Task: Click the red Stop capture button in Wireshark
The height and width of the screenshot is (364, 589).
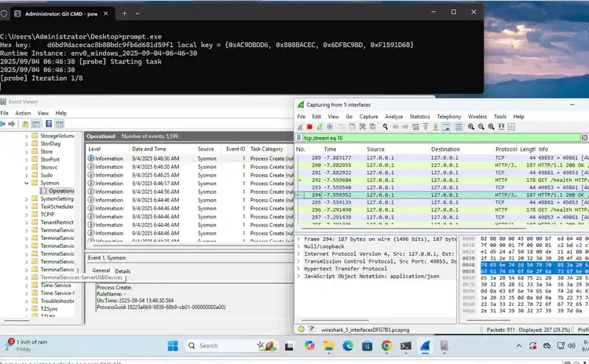Action: pyautogui.click(x=310, y=126)
